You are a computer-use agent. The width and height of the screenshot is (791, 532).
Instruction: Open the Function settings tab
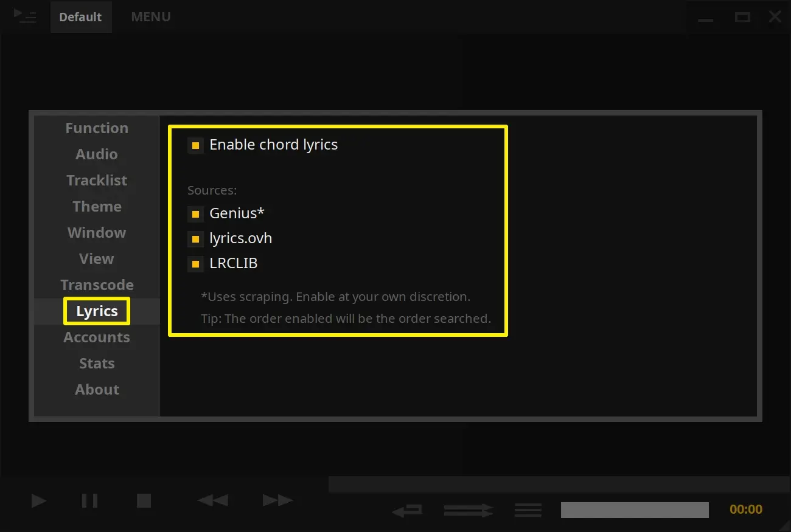click(97, 128)
